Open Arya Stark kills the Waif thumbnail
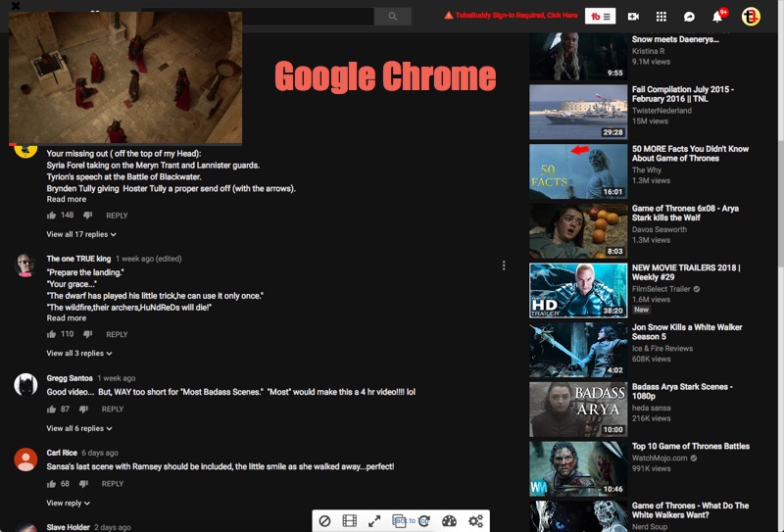Image resolution: width=784 pixels, height=532 pixels. tap(578, 231)
